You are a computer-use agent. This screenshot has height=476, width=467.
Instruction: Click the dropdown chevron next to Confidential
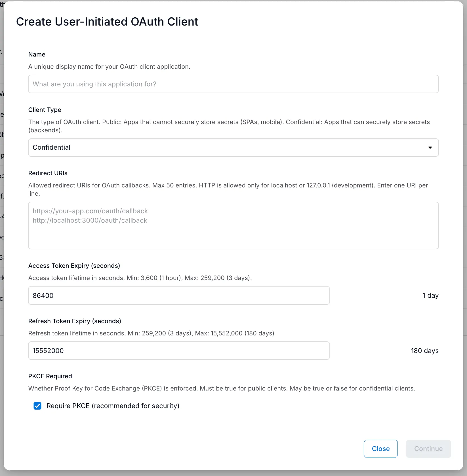[x=430, y=147]
